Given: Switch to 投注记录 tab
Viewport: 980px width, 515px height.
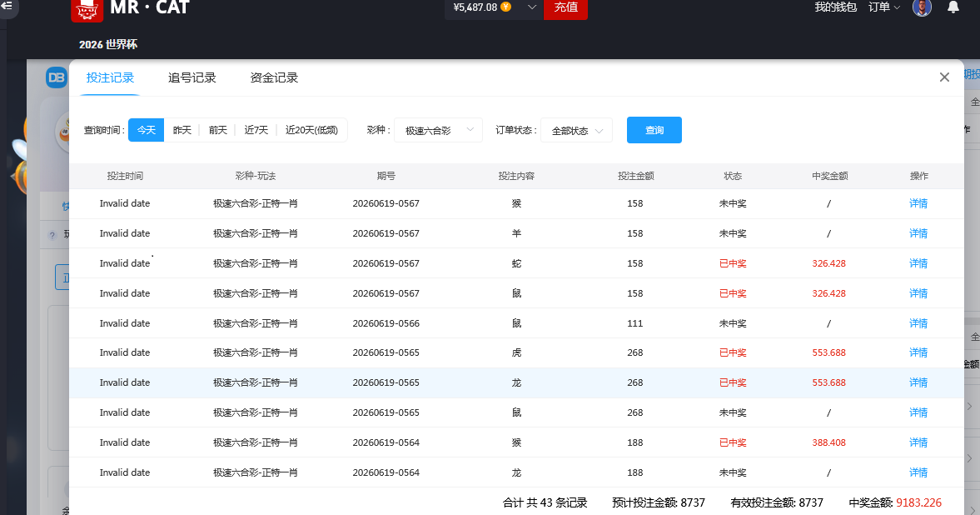Looking at the screenshot, I should click(110, 77).
